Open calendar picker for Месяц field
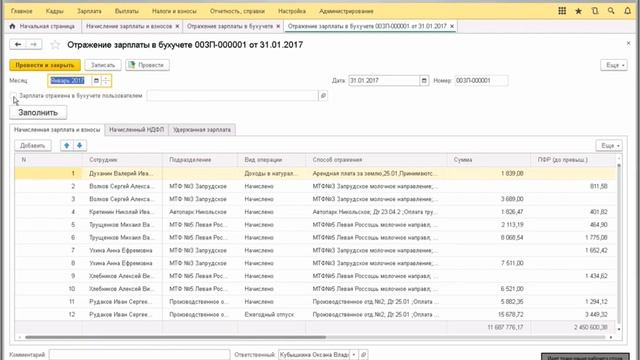Viewport: 640px width, 360px height. pyautogui.click(x=96, y=80)
